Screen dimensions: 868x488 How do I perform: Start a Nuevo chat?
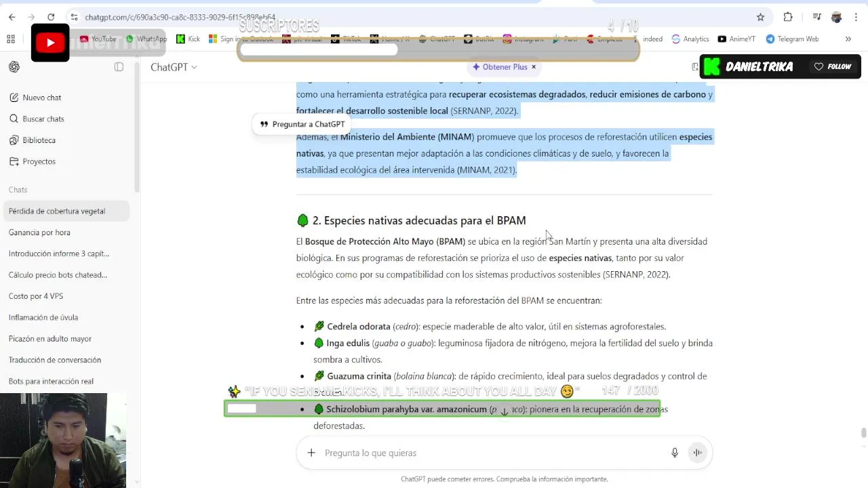[x=66, y=98]
